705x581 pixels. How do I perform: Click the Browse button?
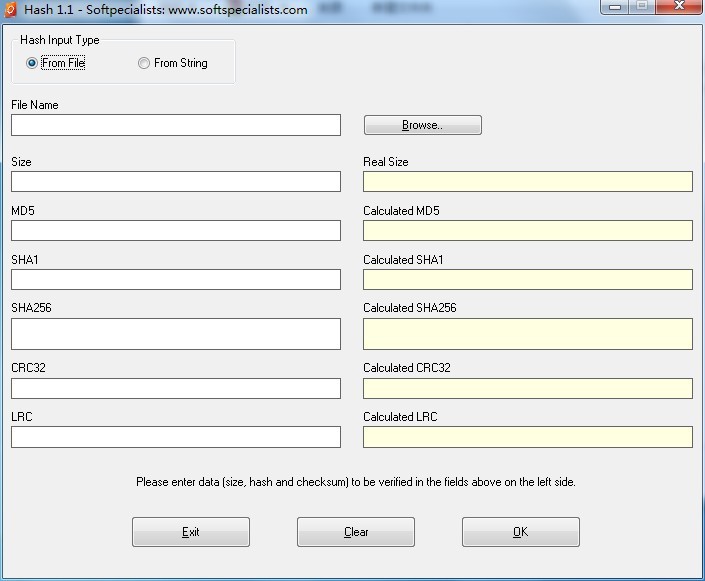pos(422,125)
